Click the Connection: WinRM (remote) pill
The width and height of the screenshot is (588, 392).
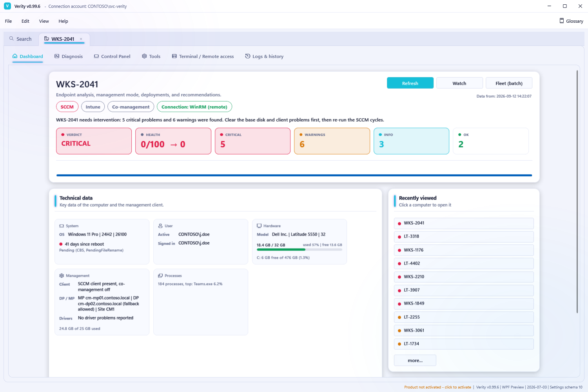[x=194, y=107]
